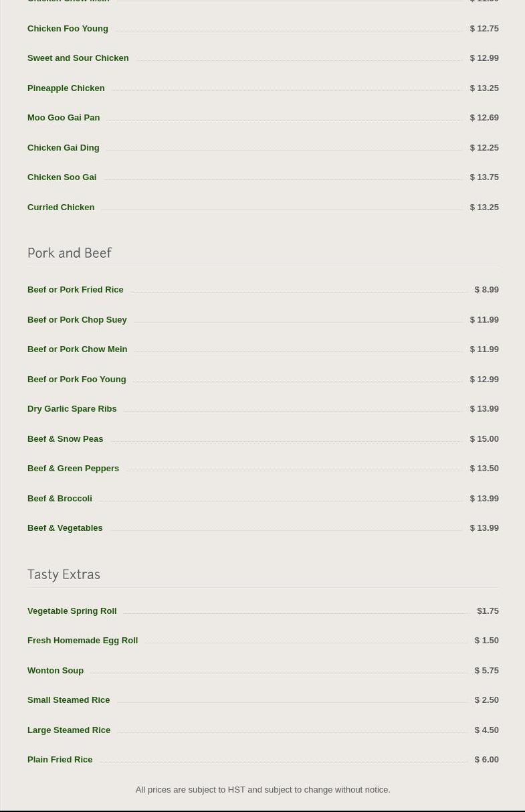Select Fresh Homemade Egg Roll
This screenshot has height=812, width=525.
82,641
